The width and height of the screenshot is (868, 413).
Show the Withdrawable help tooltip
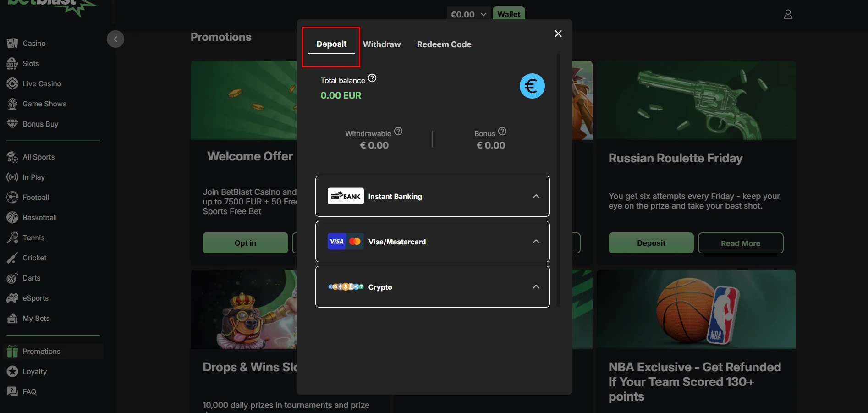point(398,131)
